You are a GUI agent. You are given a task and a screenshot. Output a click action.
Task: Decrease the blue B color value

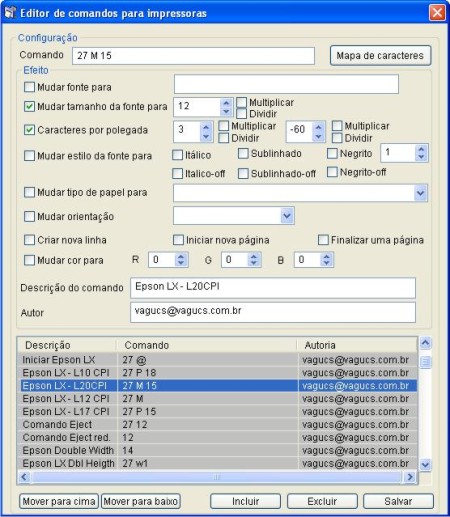click(x=326, y=263)
